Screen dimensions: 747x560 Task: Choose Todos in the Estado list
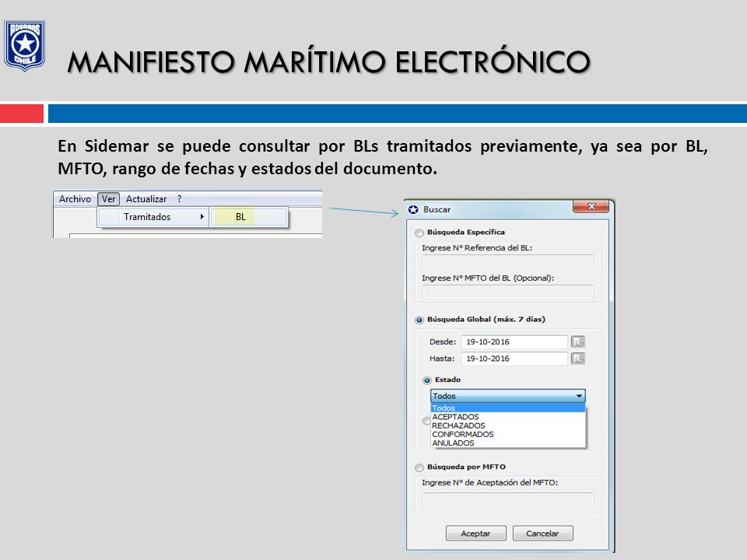tap(508, 408)
